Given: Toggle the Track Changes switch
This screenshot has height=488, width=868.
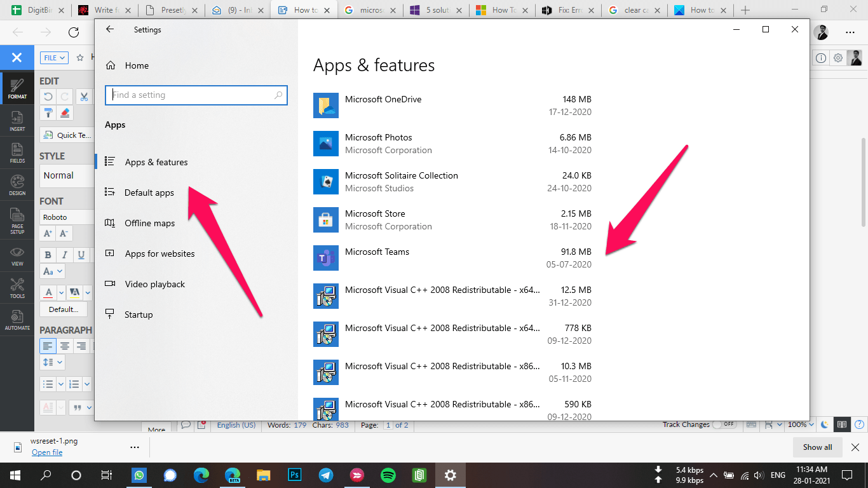Looking at the screenshot, I should click(x=724, y=424).
